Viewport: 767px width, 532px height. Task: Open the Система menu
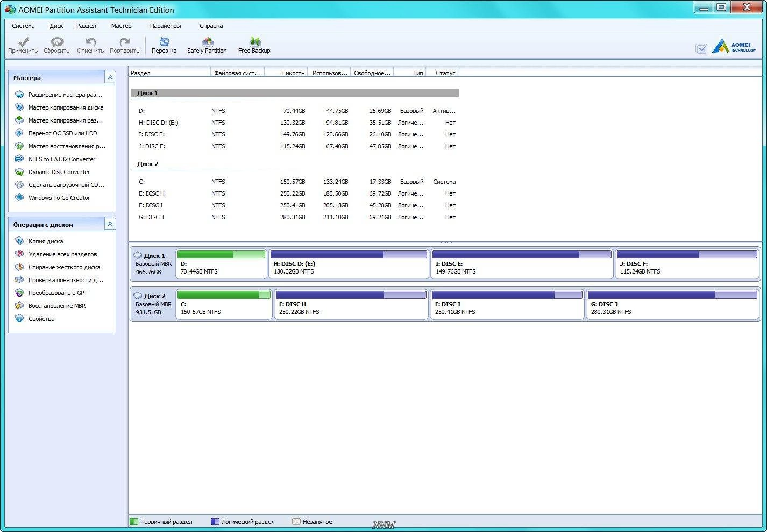(x=23, y=26)
